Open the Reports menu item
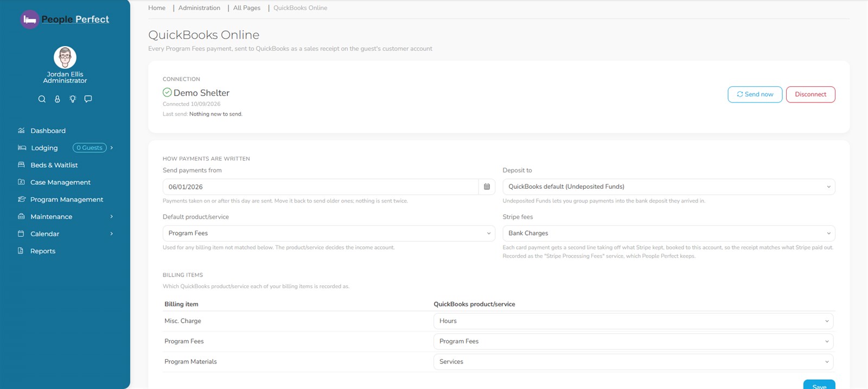 click(43, 251)
